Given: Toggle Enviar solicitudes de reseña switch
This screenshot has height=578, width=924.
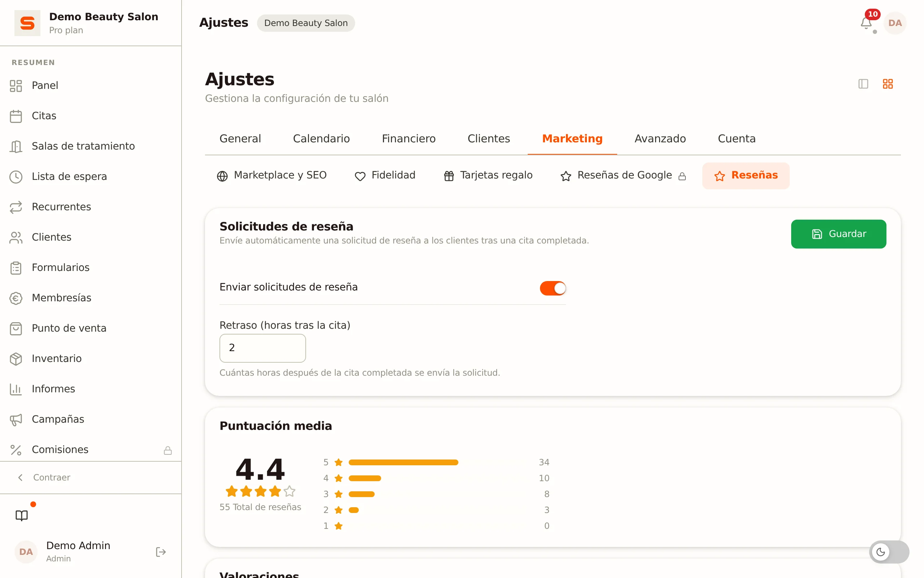Looking at the screenshot, I should tap(553, 288).
